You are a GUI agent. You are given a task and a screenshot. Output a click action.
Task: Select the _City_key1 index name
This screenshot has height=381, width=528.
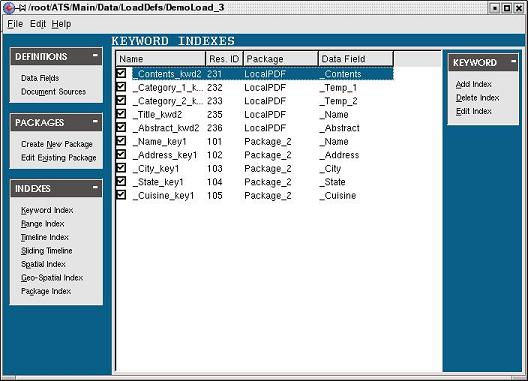click(156, 168)
